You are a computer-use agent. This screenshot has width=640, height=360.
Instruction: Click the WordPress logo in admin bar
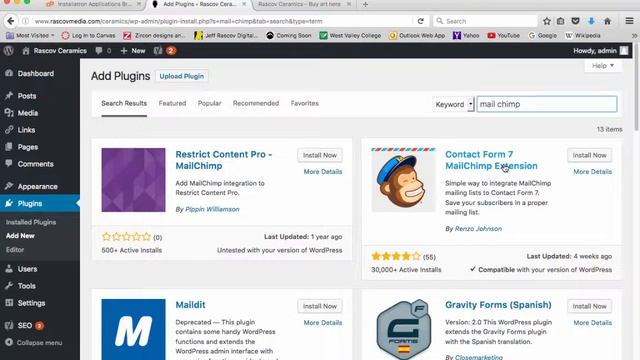(x=9, y=51)
